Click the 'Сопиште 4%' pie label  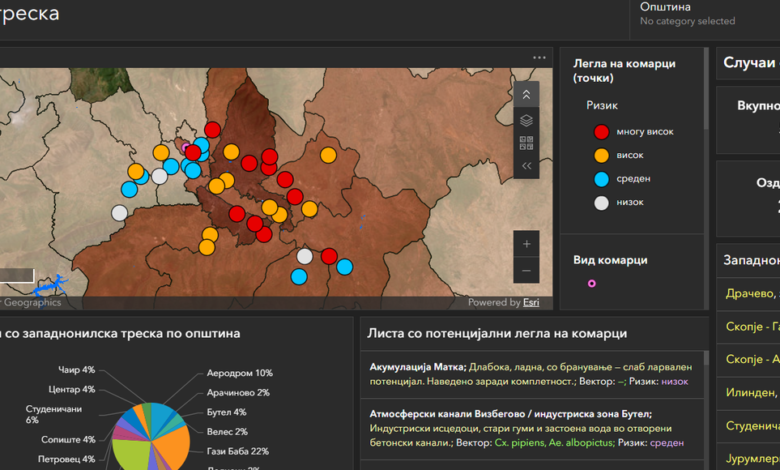pos(68,440)
